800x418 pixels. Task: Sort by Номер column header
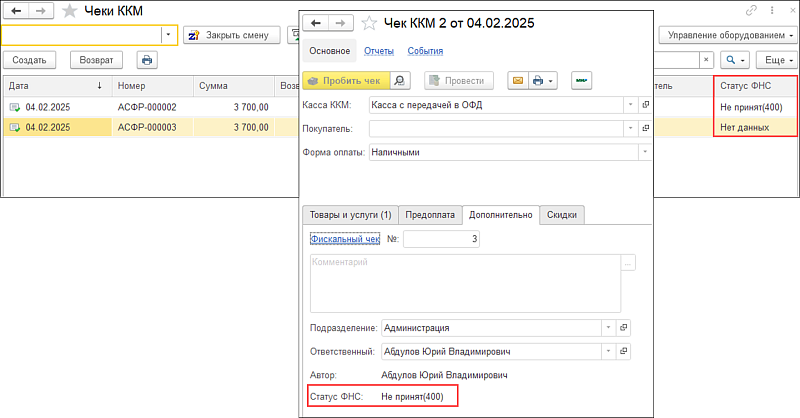(153, 86)
